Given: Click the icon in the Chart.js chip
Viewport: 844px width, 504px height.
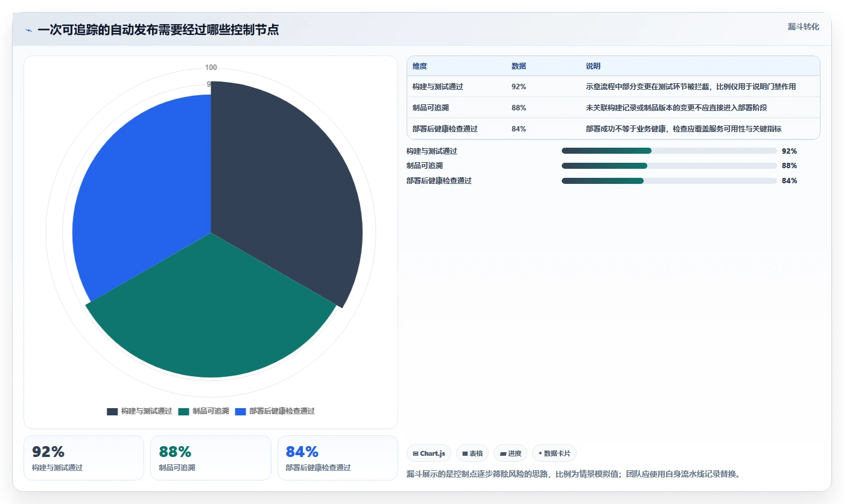Looking at the screenshot, I should 416,453.
